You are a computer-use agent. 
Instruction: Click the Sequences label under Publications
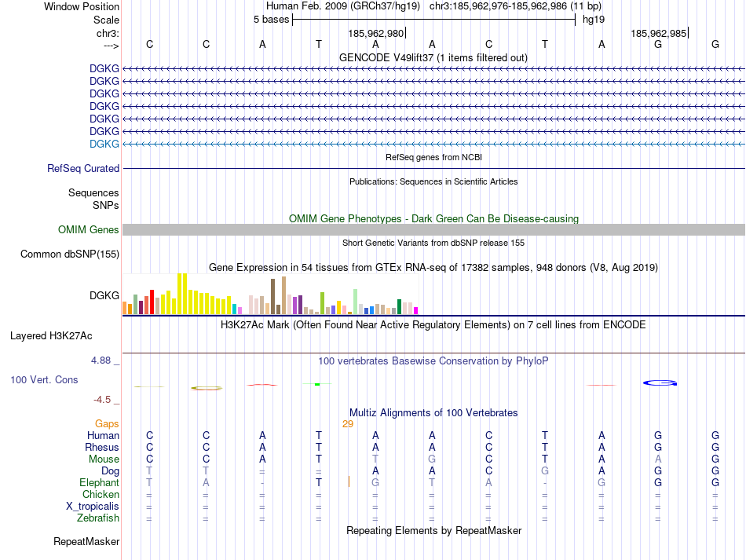tap(93, 192)
